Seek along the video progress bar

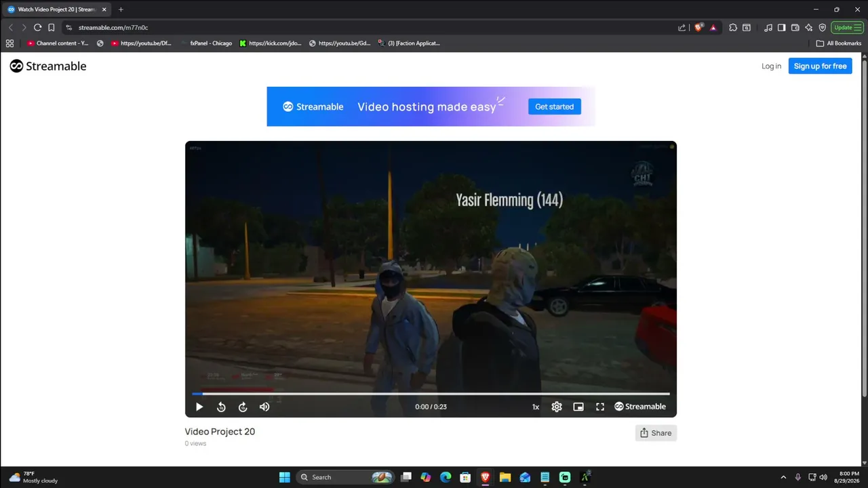coord(431,393)
